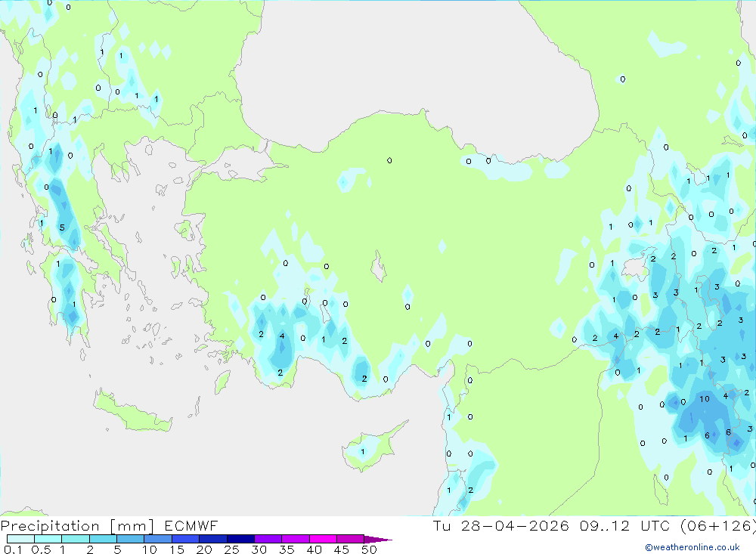The image size is (756, 554).
Task: Click the date 'Tu 28-04-2026' text
Action: click(x=500, y=526)
